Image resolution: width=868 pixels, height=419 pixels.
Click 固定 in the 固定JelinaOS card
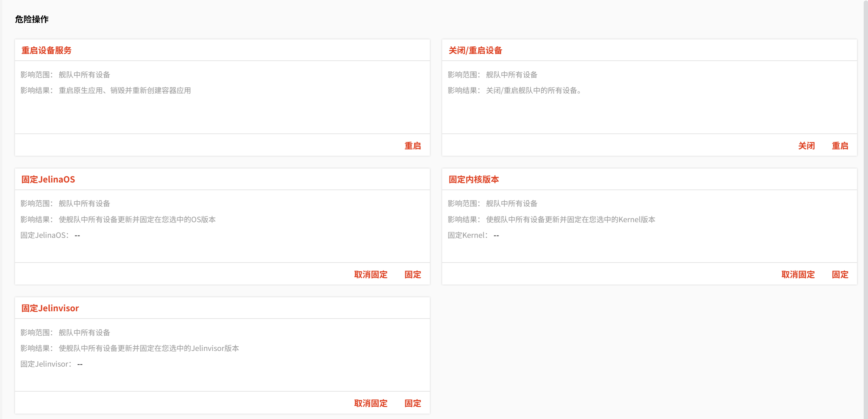click(x=412, y=274)
